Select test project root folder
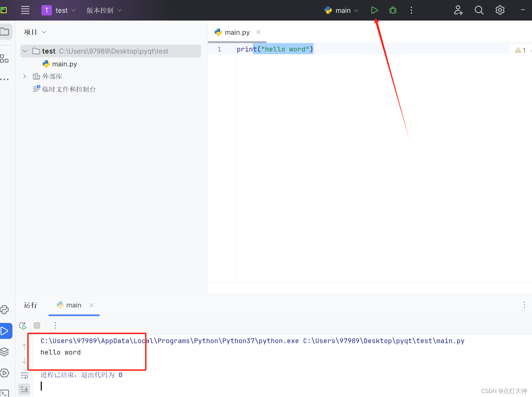The width and height of the screenshot is (532, 397). 111,51
